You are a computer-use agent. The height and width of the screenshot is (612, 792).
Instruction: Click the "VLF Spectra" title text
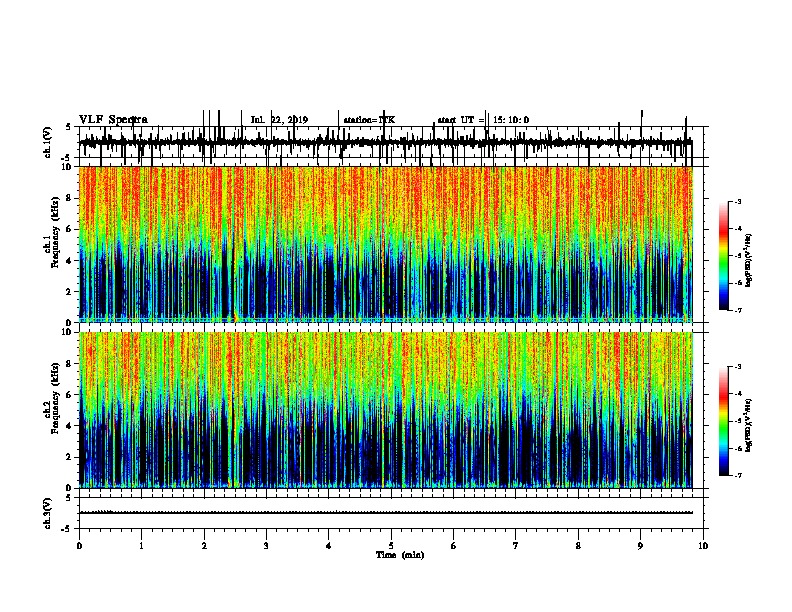114,120
